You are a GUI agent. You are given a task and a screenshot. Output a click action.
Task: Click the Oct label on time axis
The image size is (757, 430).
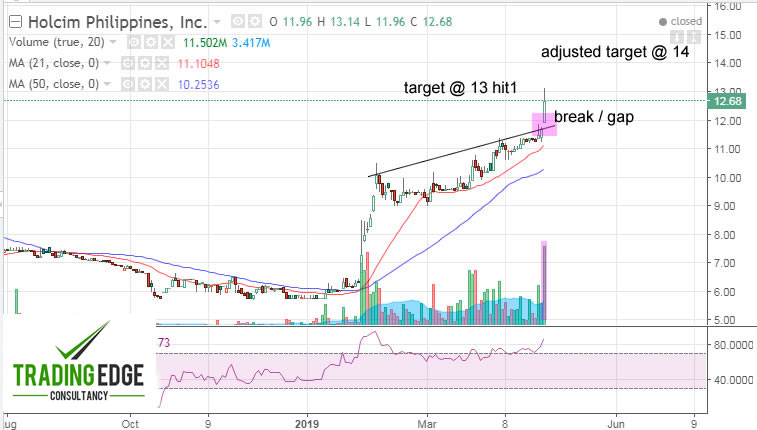130,424
